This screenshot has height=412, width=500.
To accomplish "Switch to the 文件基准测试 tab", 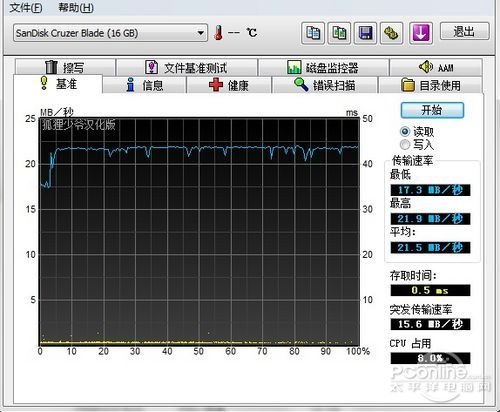I will (187, 67).
